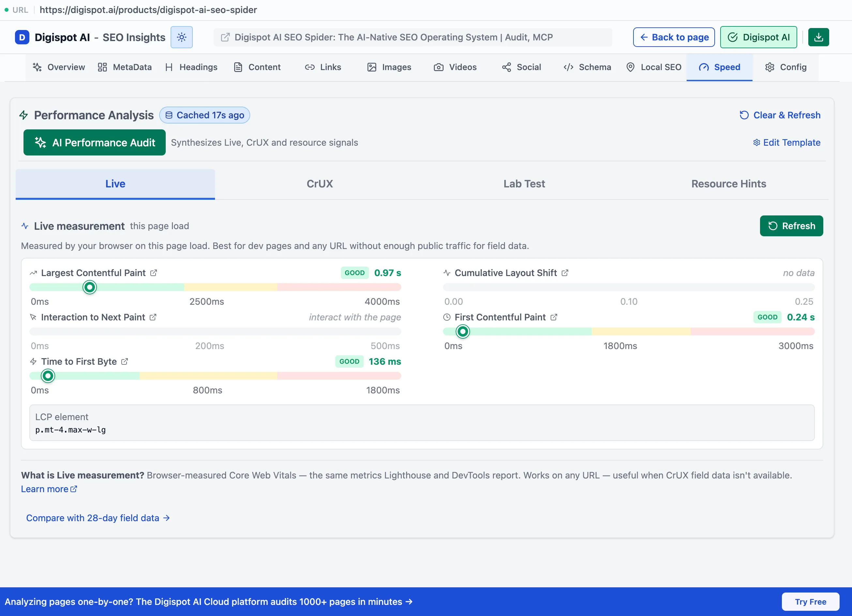The width and height of the screenshot is (852, 616).
Task: Click the Time to First Byte gauge marker
Action: tap(48, 376)
